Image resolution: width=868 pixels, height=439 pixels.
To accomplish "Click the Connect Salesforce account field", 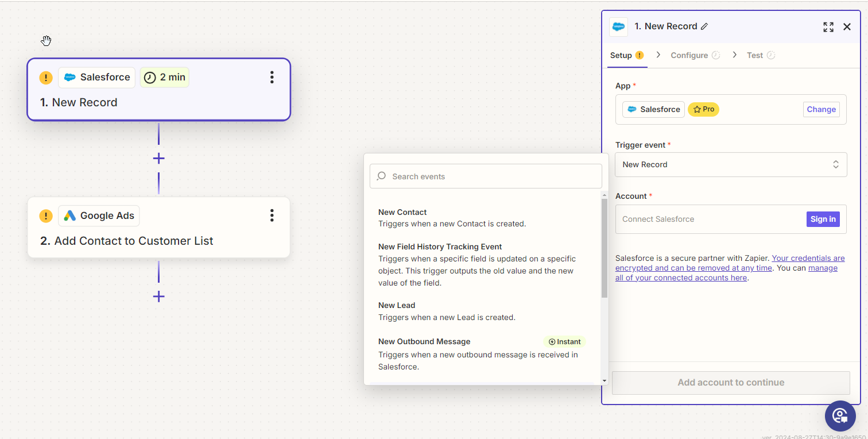I will (731, 219).
